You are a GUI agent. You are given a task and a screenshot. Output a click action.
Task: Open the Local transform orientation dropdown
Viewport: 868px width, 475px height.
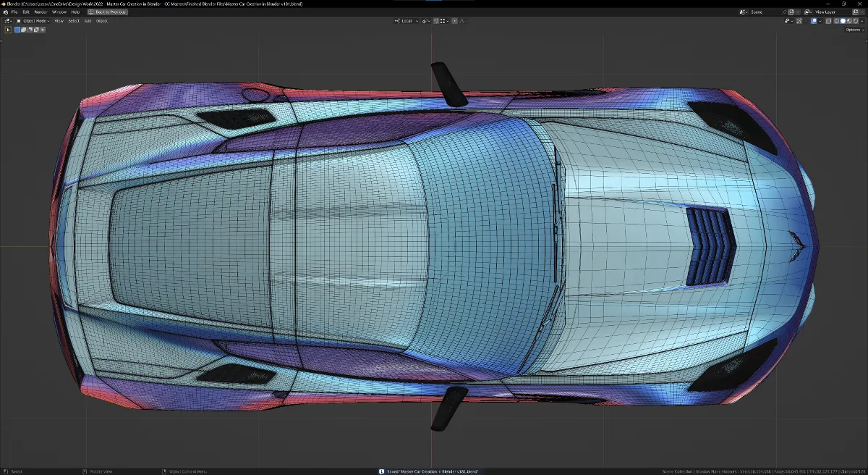click(406, 21)
